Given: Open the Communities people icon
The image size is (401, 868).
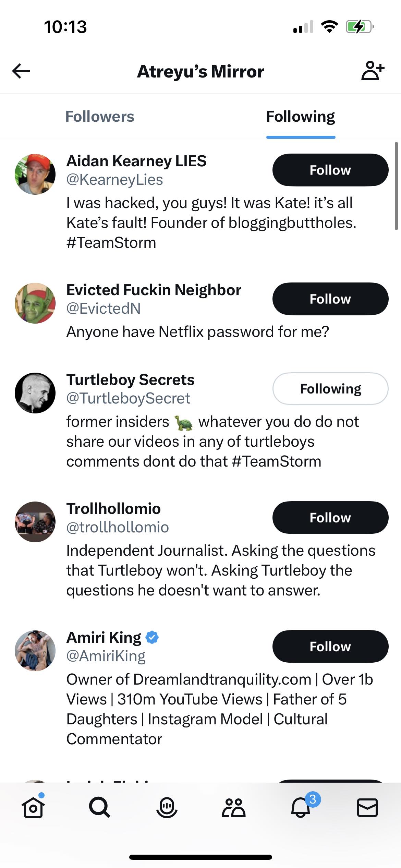Looking at the screenshot, I should [233, 807].
